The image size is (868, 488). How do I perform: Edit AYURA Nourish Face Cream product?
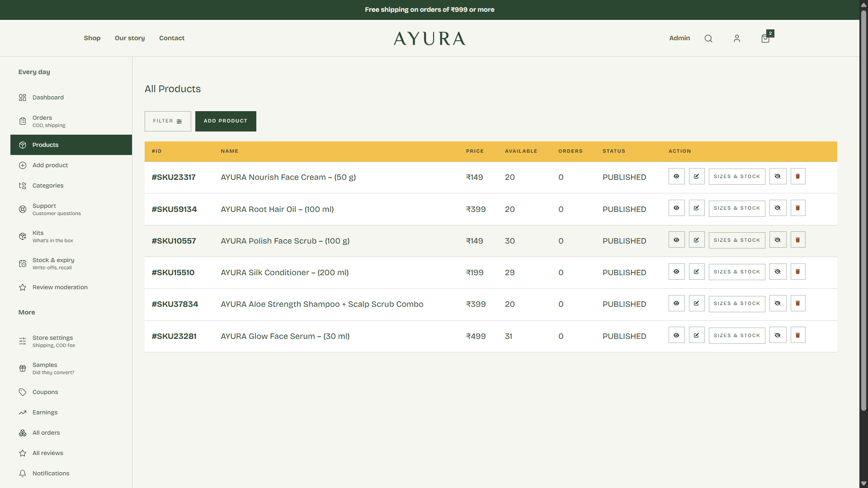pyautogui.click(x=697, y=177)
